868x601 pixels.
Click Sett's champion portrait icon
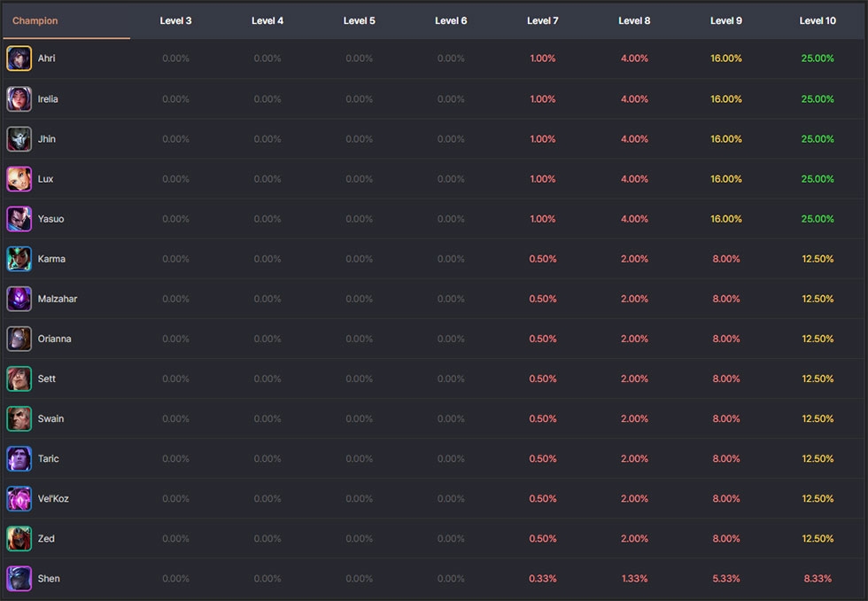(x=19, y=379)
